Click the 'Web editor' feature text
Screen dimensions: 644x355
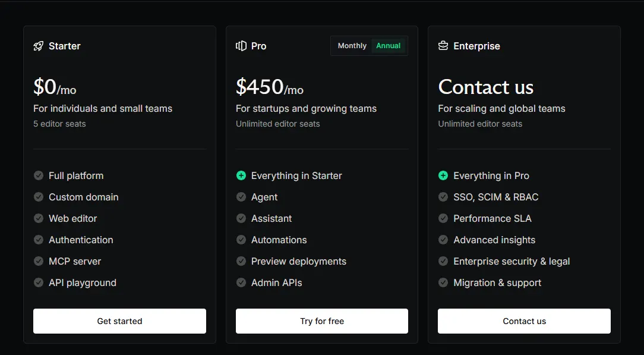(x=72, y=219)
